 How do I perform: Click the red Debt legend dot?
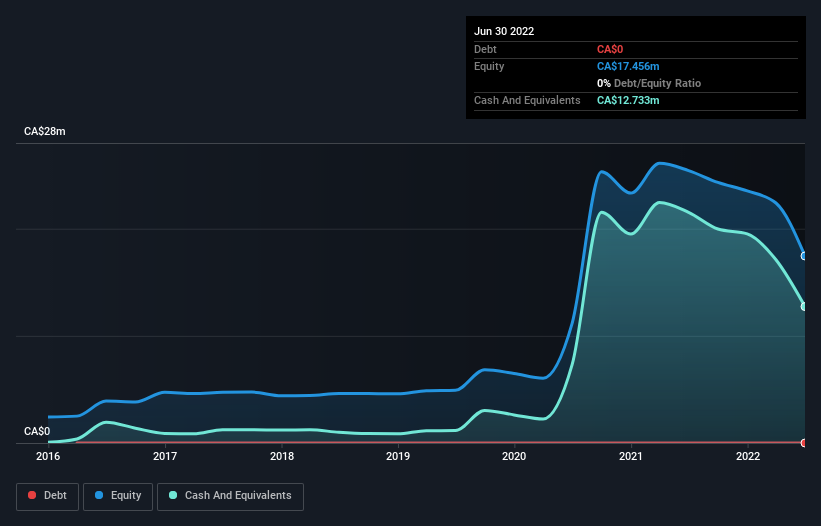click(32, 495)
